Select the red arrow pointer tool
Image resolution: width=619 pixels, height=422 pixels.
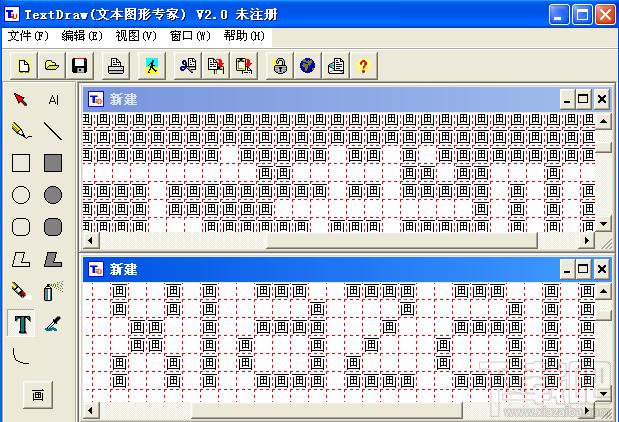21,99
